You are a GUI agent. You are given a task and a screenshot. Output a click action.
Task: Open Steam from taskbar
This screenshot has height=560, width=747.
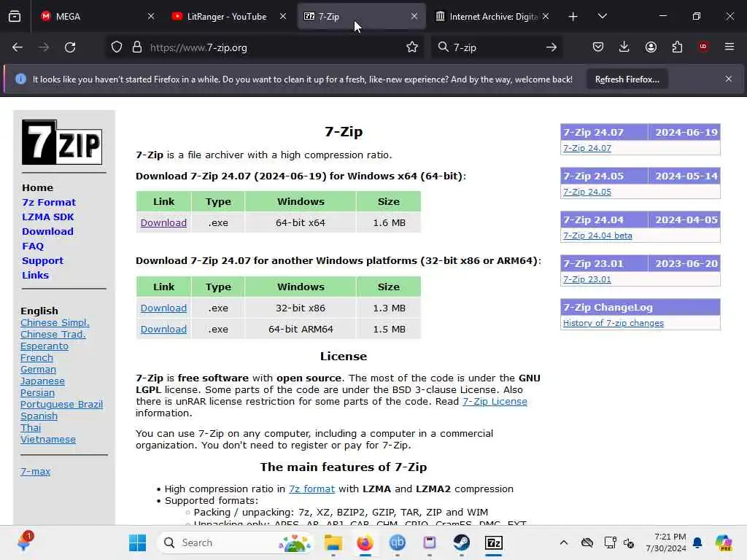pyautogui.click(x=461, y=542)
